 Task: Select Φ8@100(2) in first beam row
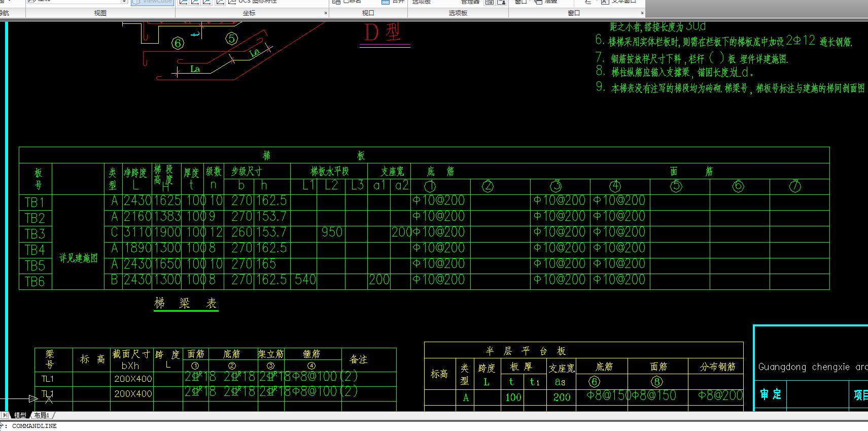click(x=325, y=376)
